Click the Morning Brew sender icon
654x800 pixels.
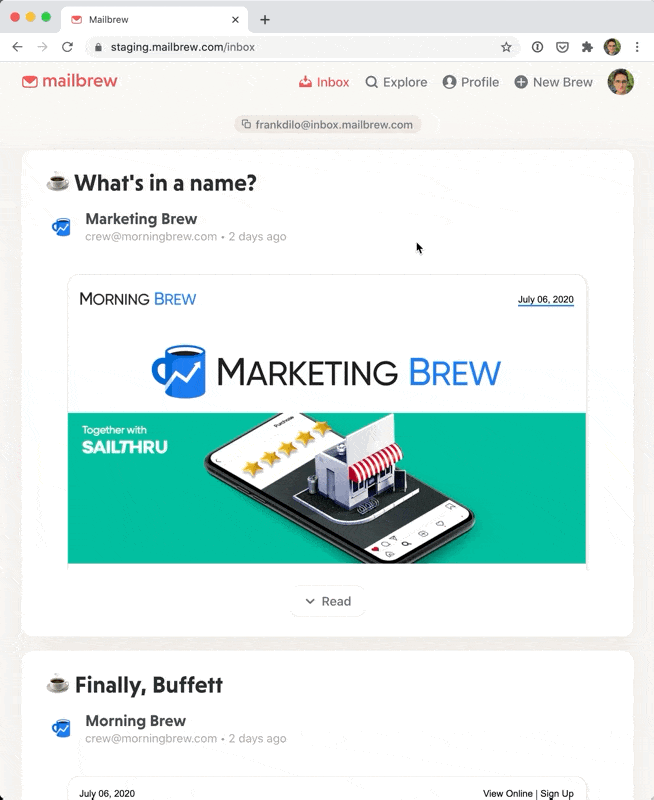(x=61, y=728)
